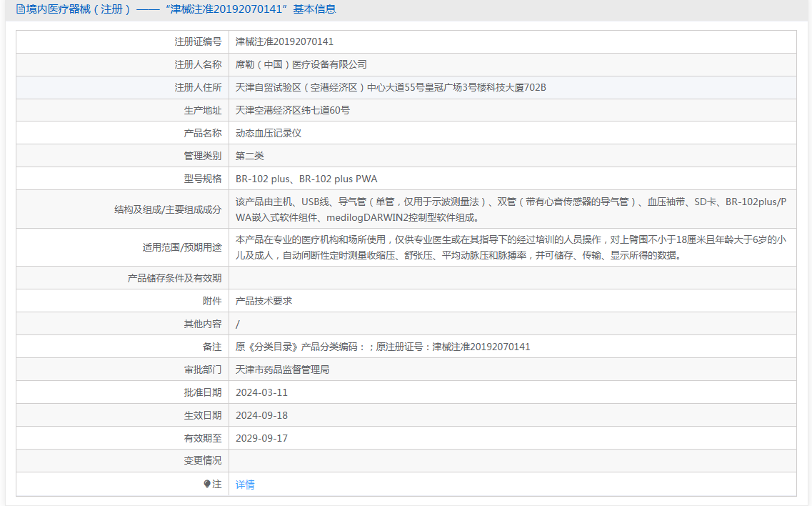
Task: Click effective date 2024-09-18
Action: [261, 415]
